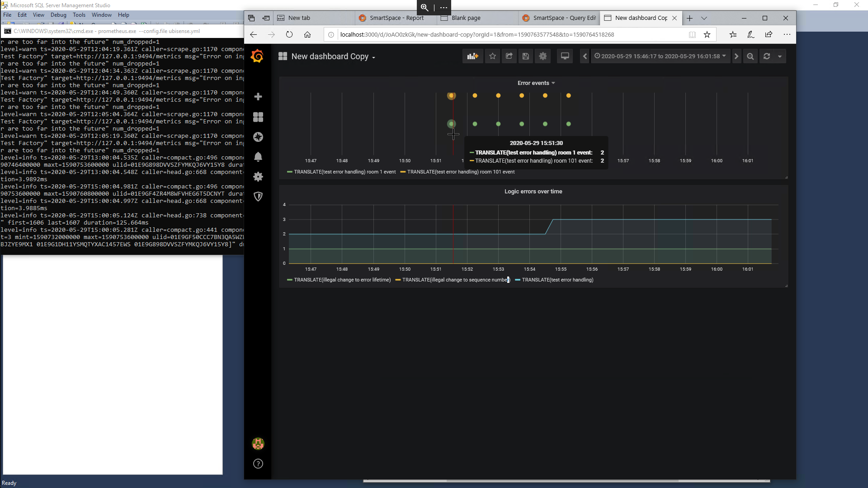Open Window menu in SQL Server Management Studio
The image size is (868, 488).
click(x=102, y=15)
